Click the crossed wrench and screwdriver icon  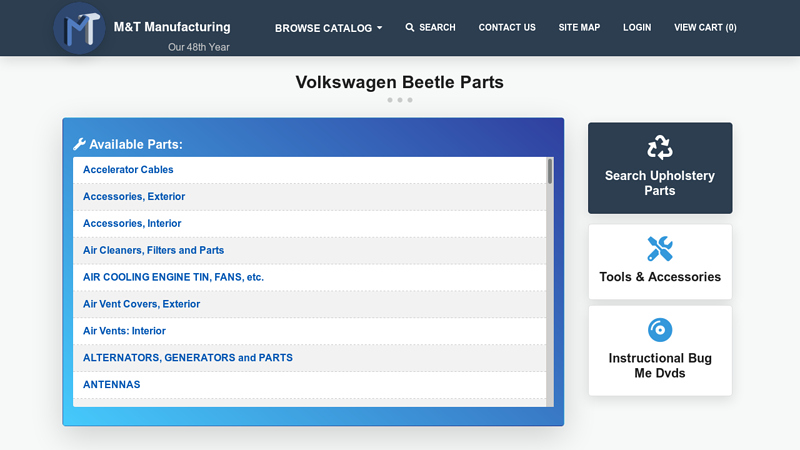[660, 249]
